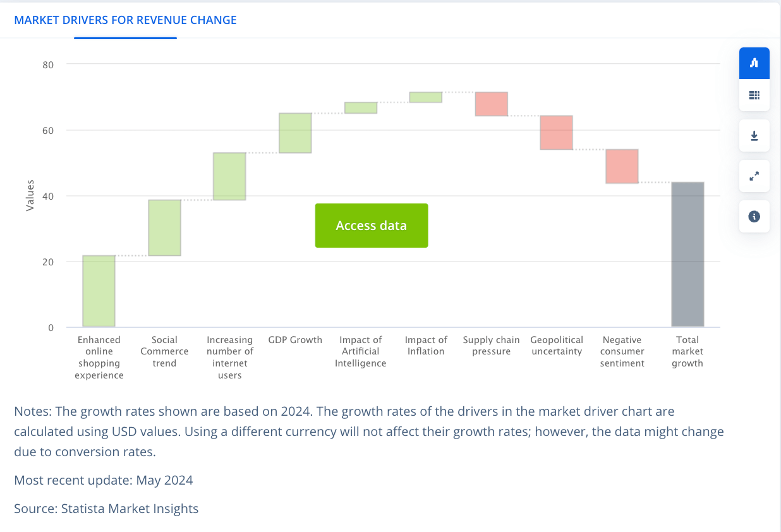Switch to table view icon

click(754, 95)
